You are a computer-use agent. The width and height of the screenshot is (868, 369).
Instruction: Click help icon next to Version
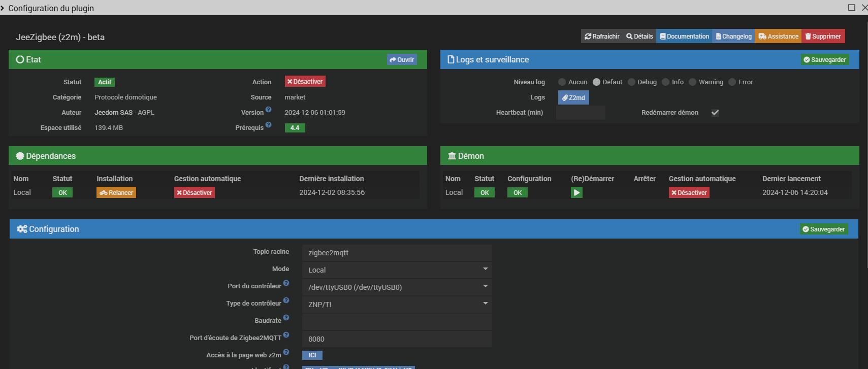(x=269, y=110)
